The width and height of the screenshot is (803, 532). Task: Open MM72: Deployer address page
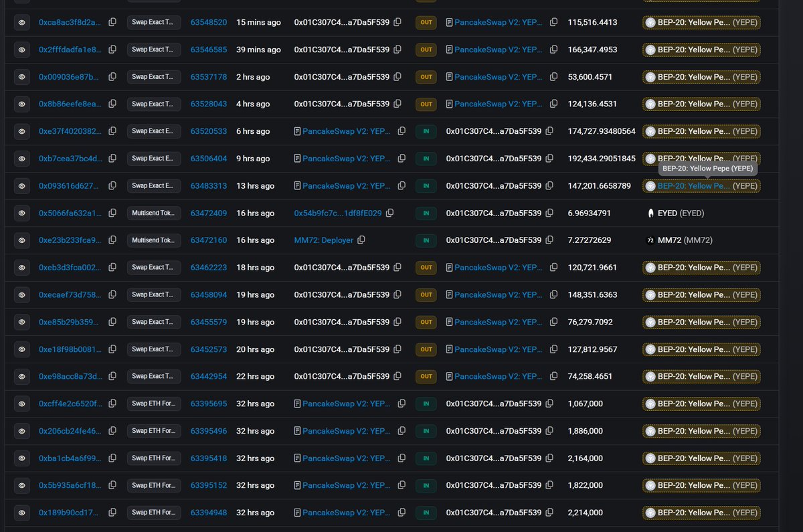click(324, 240)
